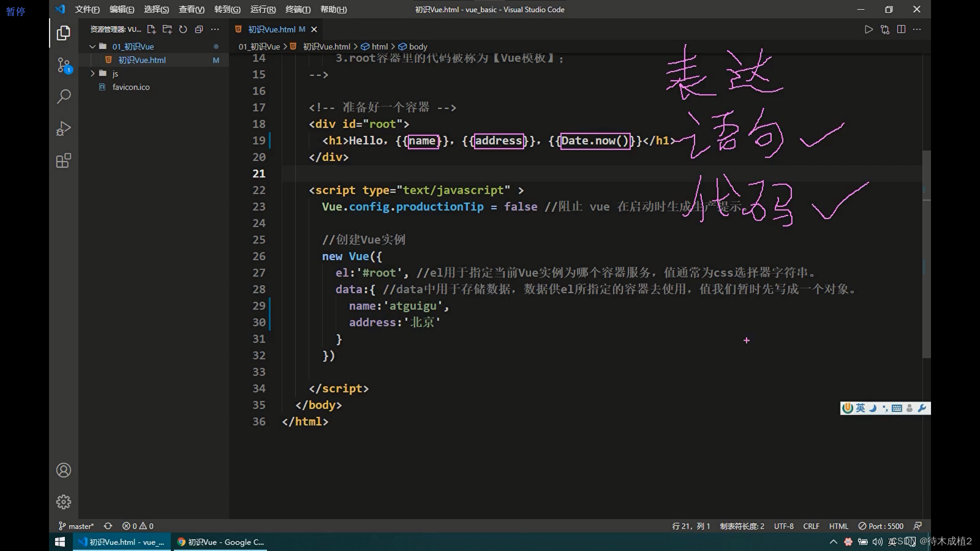The image size is (980, 551).
Task: Open the 选择(S) menu
Action: coord(156,9)
